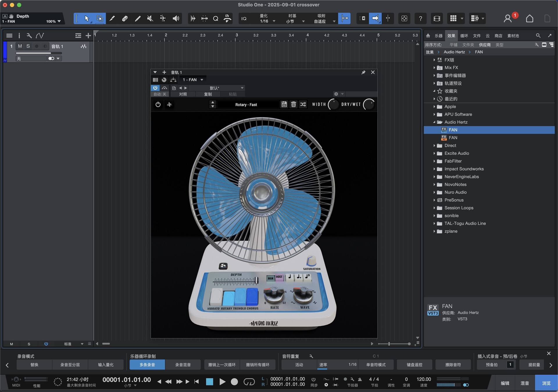
Task: Show automation curve icon in track header
Action: [40, 35]
